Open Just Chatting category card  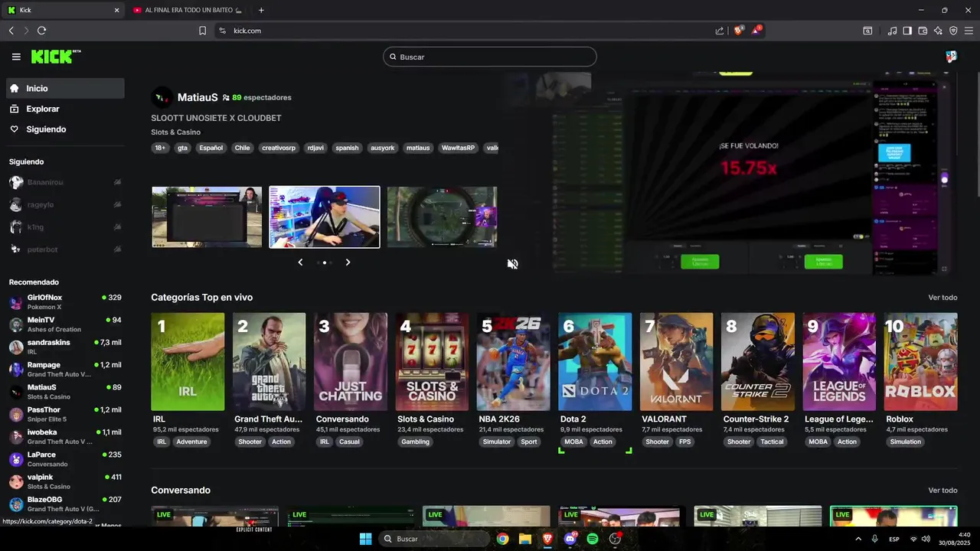(351, 361)
